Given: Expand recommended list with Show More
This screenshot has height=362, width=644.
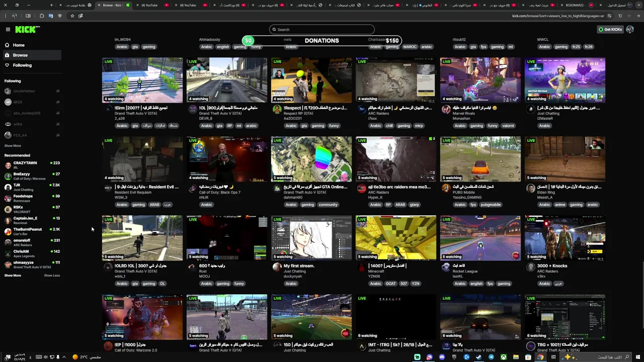Looking at the screenshot, I should pyautogui.click(x=13, y=276).
